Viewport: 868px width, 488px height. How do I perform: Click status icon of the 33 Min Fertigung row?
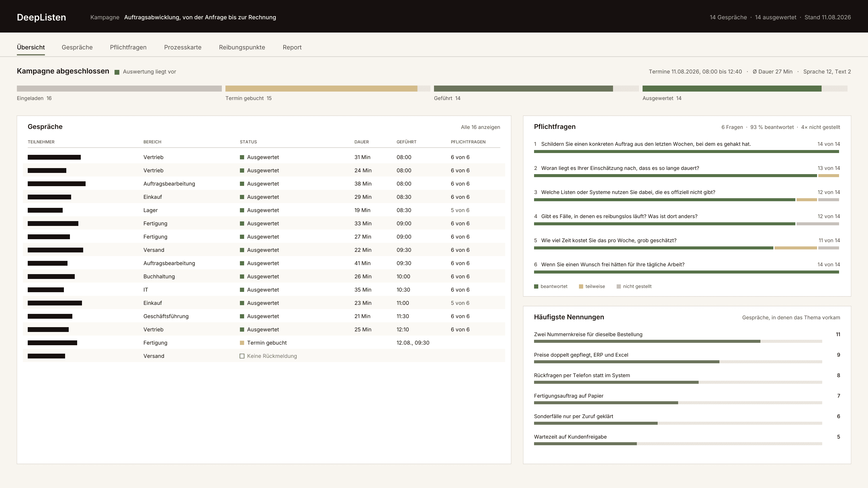tap(242, 224)
